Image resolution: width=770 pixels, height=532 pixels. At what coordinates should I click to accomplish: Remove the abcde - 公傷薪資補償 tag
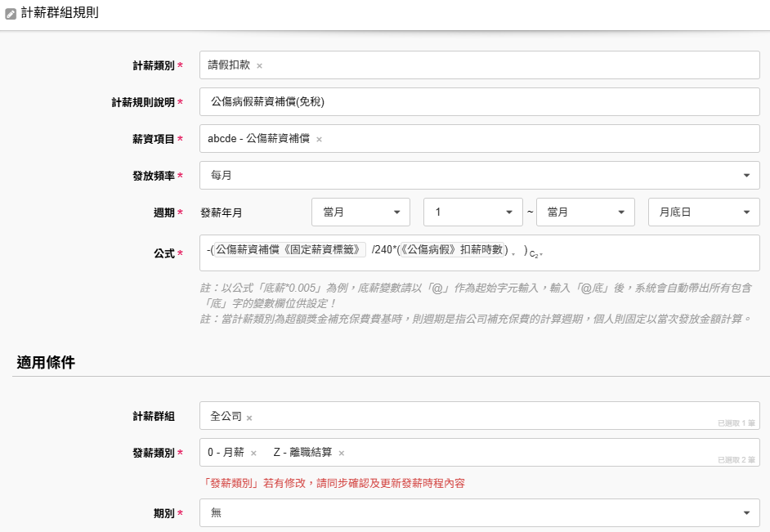[319, 139]
